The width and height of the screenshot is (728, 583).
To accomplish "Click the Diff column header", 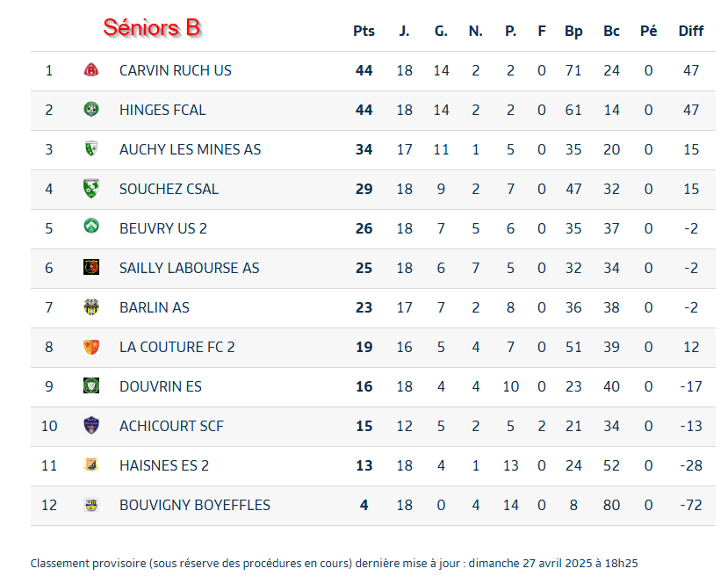I will coord(691,31).
